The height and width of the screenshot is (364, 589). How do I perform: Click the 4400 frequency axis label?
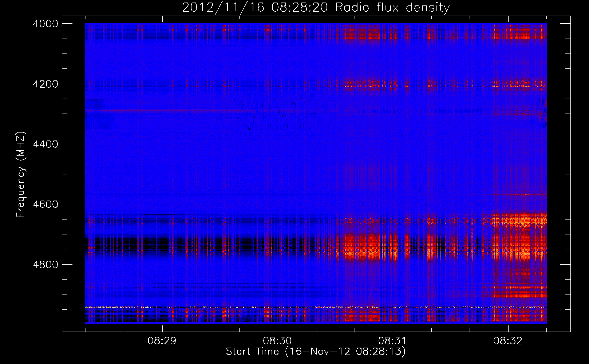click(x=46, y=144)
